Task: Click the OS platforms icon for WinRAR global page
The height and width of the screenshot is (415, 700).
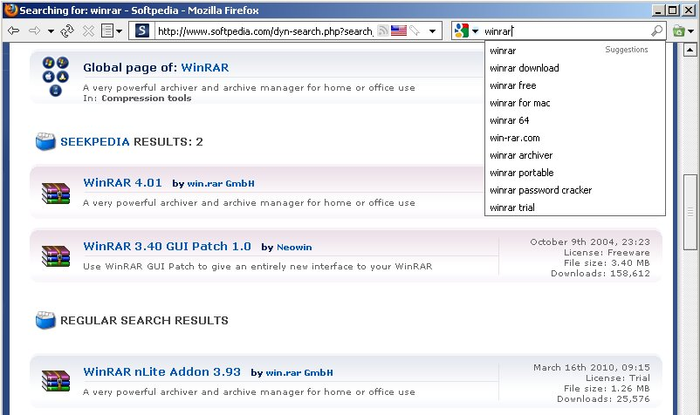Action: (x=55, y=76)
